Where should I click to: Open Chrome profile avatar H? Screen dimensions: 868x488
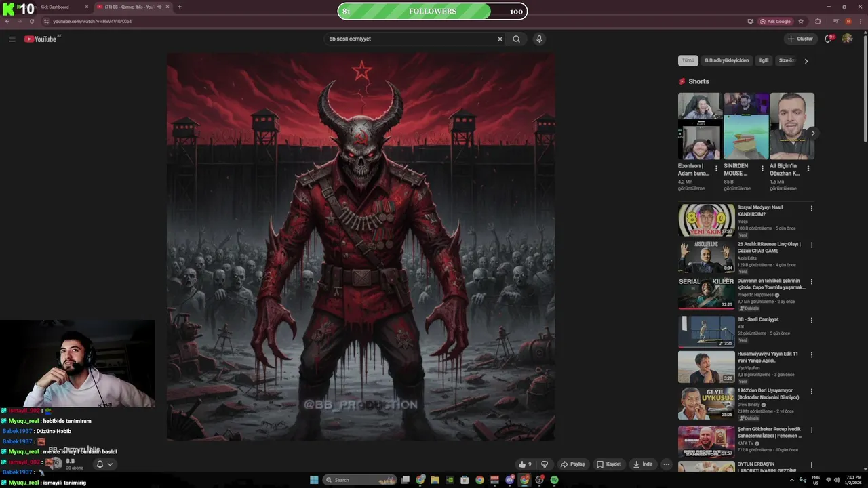click(848, 21)
